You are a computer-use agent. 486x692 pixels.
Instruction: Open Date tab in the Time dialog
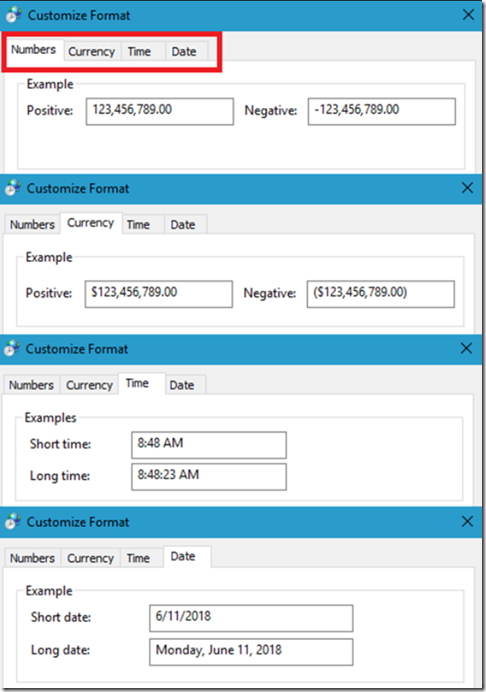[x=182, y=385]
